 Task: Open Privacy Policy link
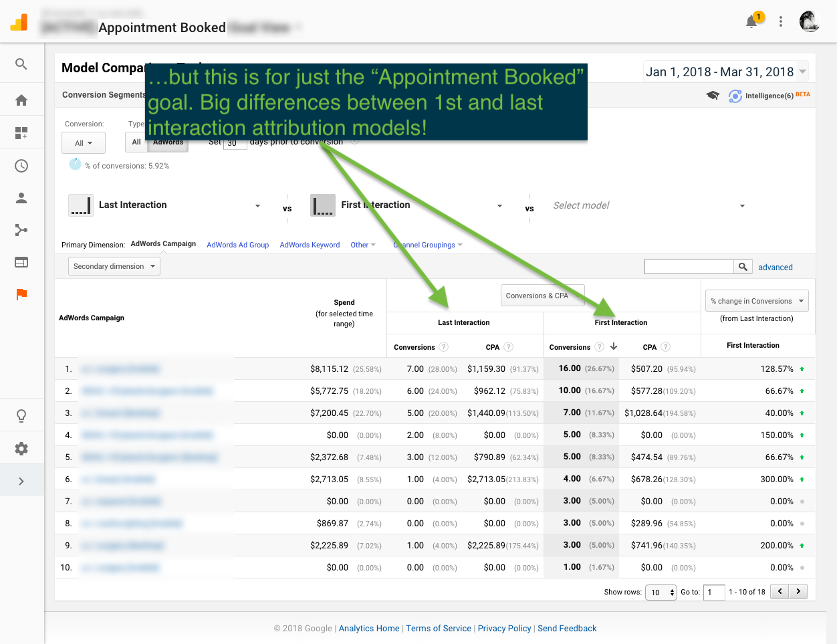coord(505,629)
